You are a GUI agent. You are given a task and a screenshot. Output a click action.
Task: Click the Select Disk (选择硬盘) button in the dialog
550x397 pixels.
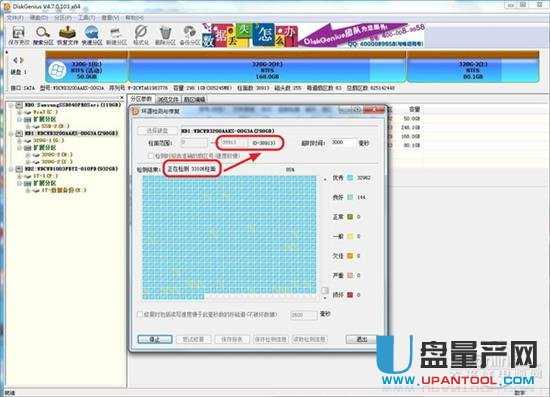pos(157,131)
